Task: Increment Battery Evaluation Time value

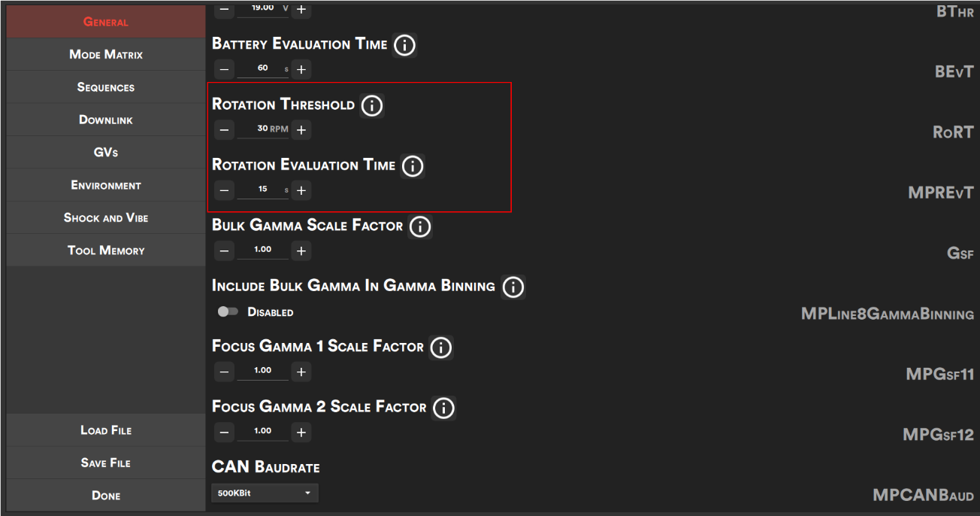Action: pos(301,69)
